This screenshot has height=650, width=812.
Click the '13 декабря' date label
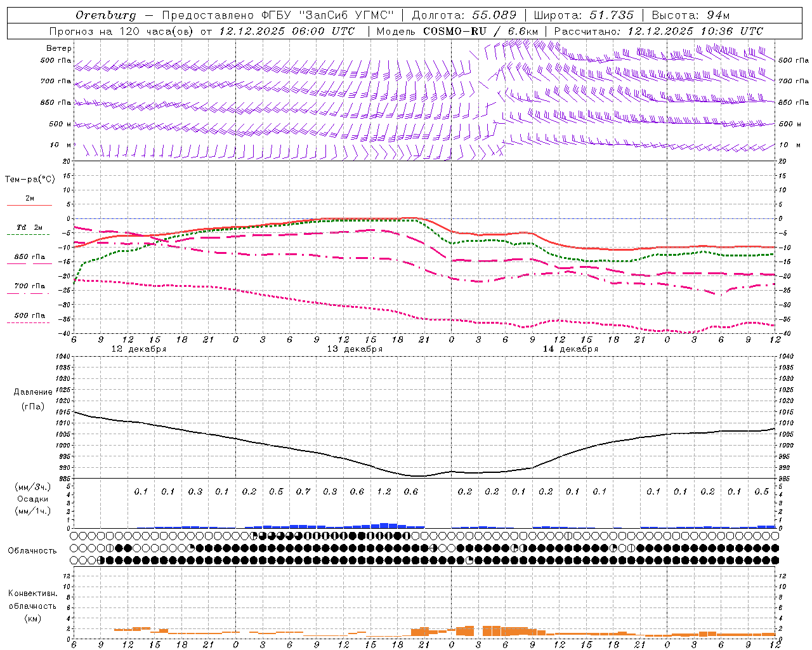(355, 349)
